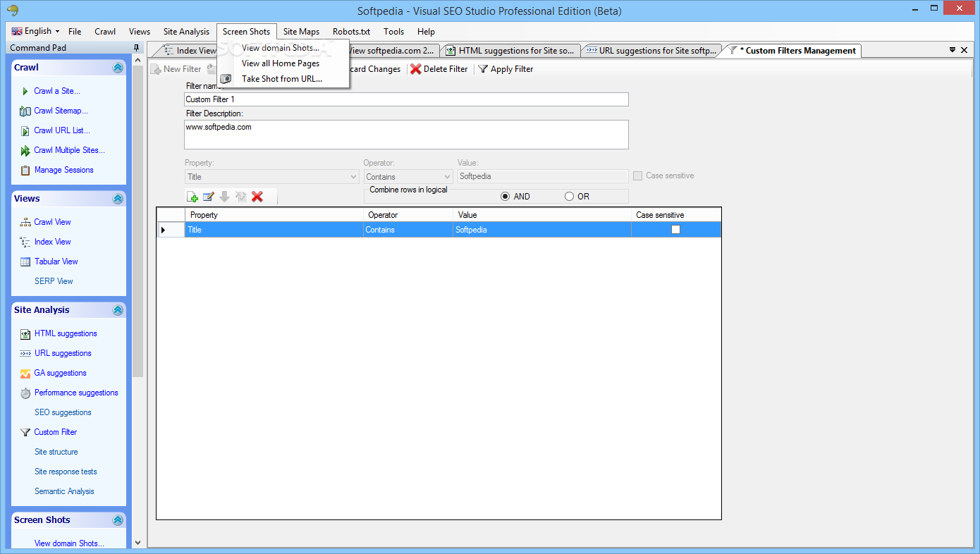Click the Value column header
The height and width of the screenshot is (554, 980).
click(x=542, y=215)
